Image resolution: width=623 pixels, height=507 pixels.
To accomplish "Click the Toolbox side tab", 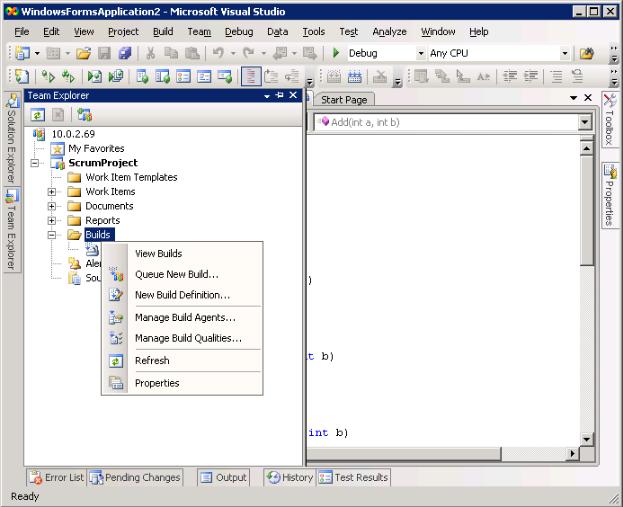I will tap(609, 120).
